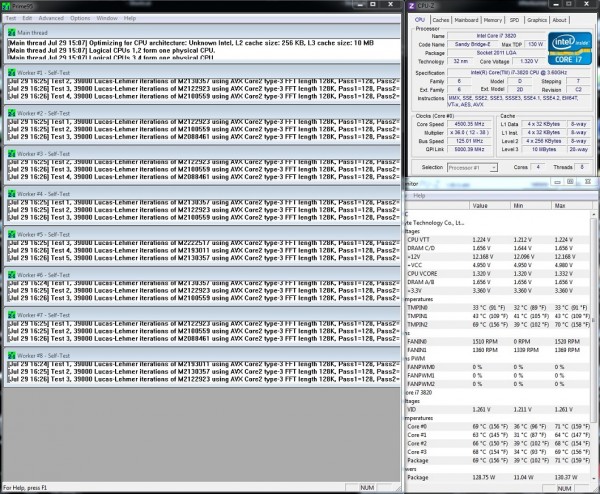This screenshot has height=494, width=600.
Task: Select the VID voltage row
Action: tap(497, 409)
